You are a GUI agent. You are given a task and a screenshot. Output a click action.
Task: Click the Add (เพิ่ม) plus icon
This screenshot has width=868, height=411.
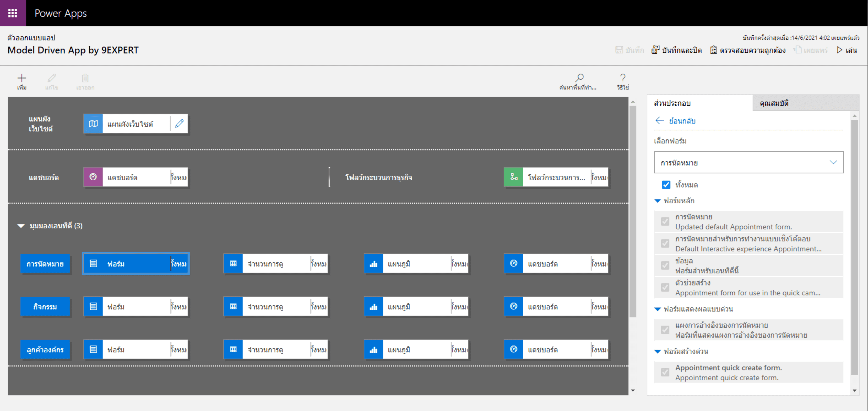(x=21, y=78)
